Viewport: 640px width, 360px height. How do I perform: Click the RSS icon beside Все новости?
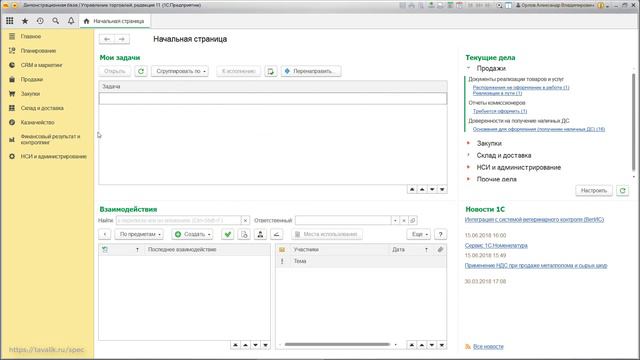[x=468, y=347]
